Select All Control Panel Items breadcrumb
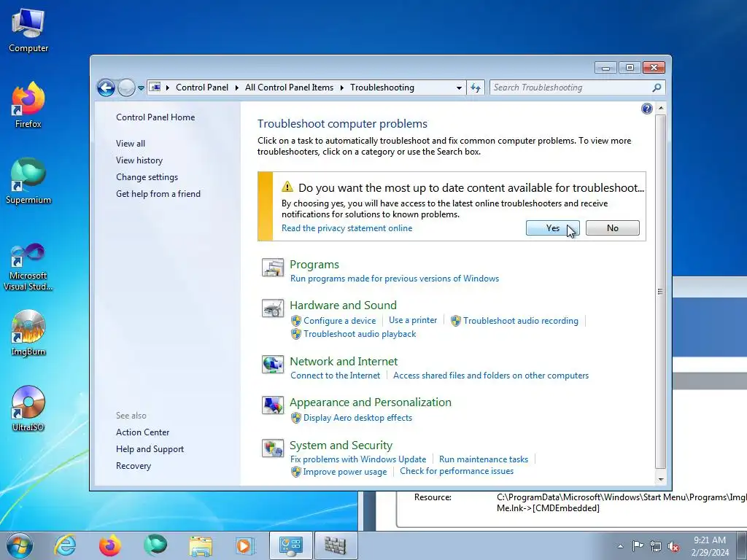 coord(289,87)
